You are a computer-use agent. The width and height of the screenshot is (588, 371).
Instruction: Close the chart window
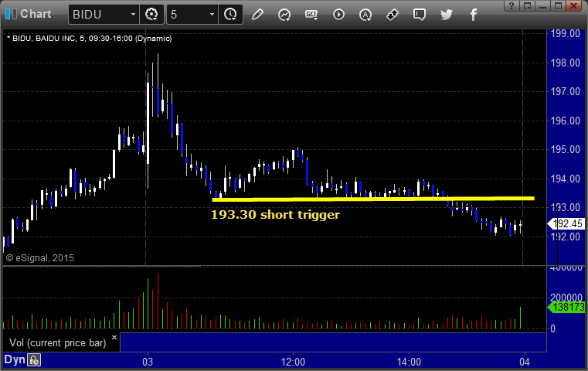click(574, 5)
